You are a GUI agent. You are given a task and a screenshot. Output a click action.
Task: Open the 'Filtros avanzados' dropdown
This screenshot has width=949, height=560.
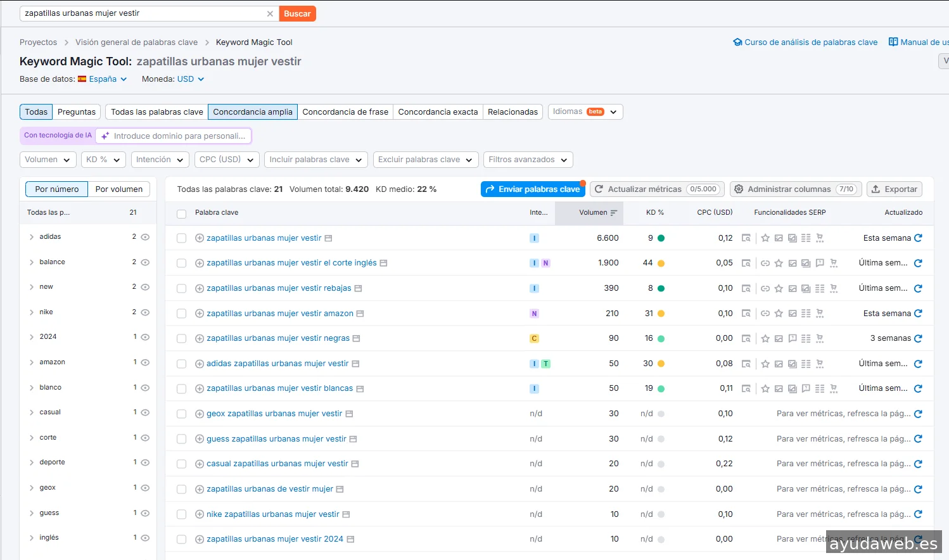tap(528, 160)
